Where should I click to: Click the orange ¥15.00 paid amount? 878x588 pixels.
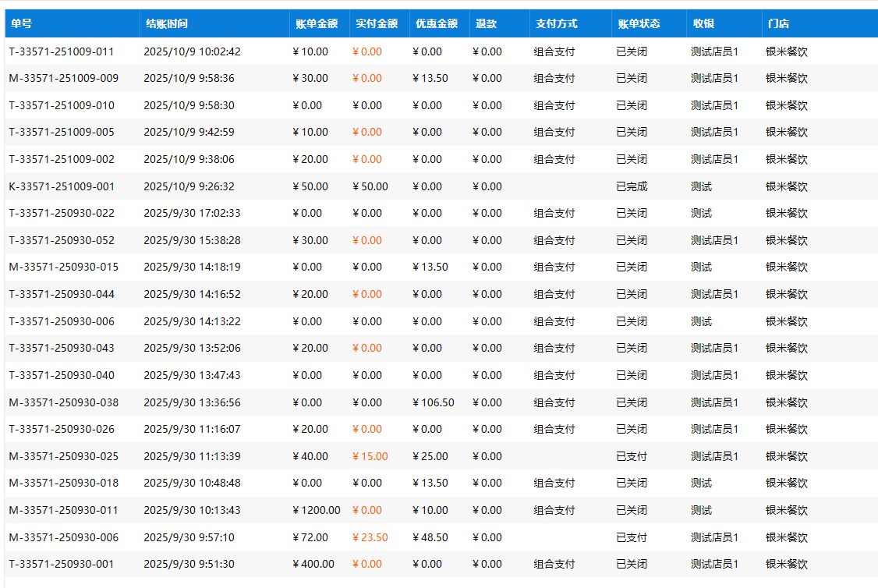tap(370, 456)
